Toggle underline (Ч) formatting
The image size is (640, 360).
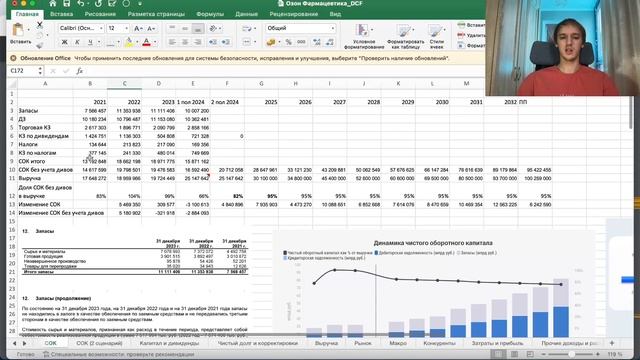[x=90, y=42]
